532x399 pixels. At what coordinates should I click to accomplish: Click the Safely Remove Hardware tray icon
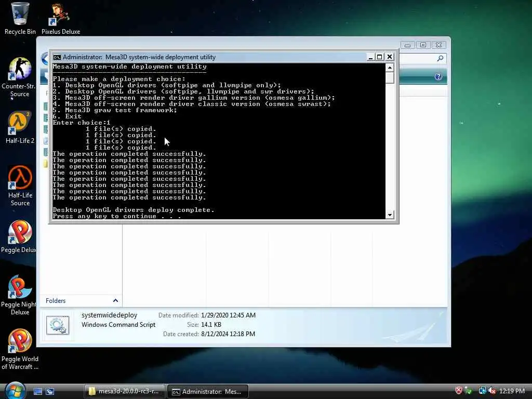pos(469,391)
